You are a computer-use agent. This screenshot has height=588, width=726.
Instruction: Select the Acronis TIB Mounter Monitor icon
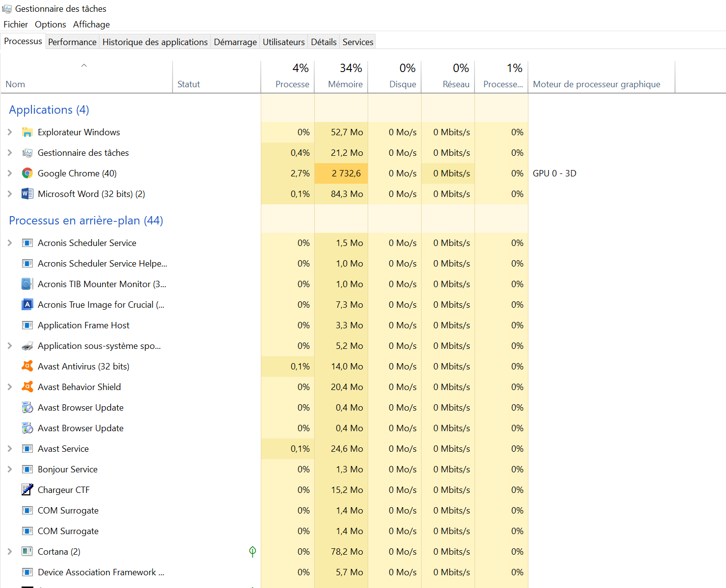[x=27, y=284]
